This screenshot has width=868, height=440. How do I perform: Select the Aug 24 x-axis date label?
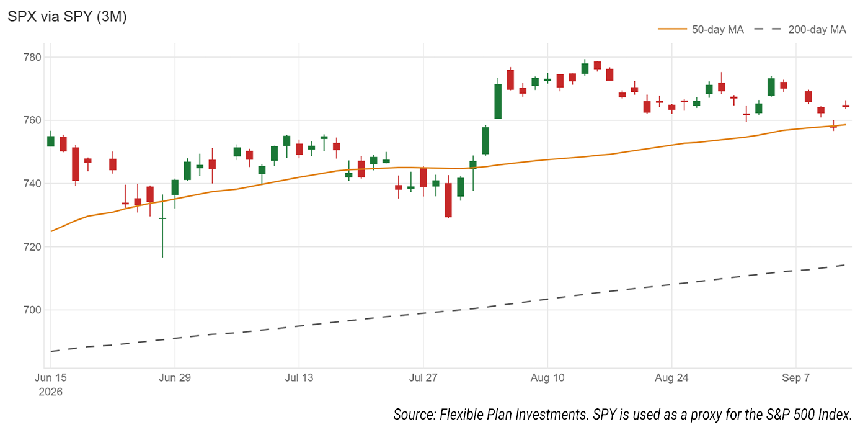671,377
